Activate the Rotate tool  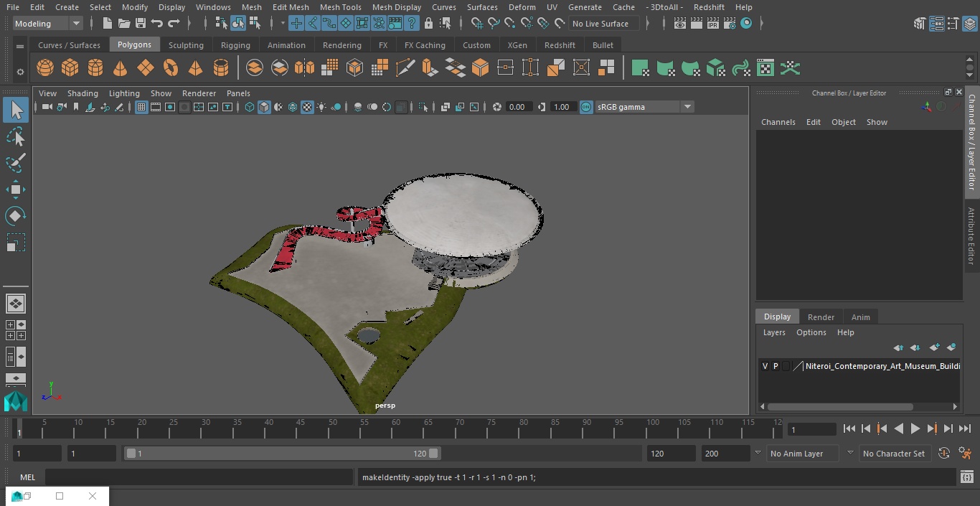[16, 216]
